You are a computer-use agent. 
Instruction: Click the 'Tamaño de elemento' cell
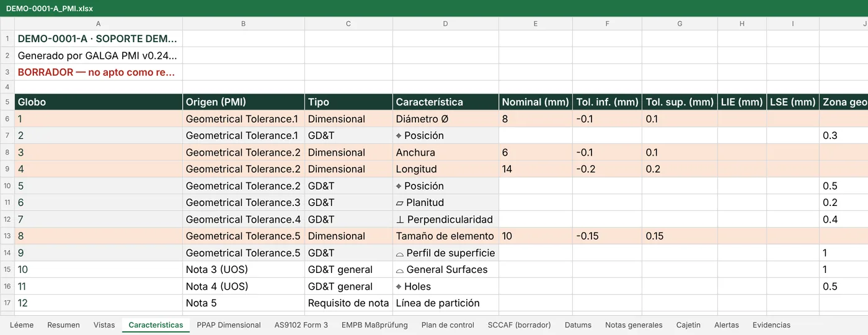coord(446,236)
